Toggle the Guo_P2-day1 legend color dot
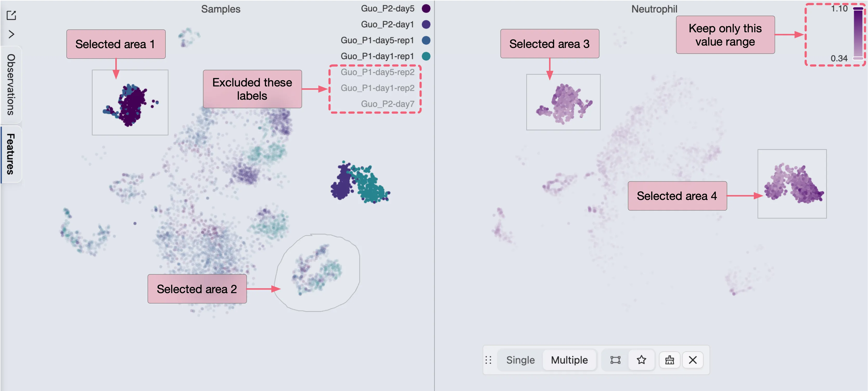 pos(426,24)
